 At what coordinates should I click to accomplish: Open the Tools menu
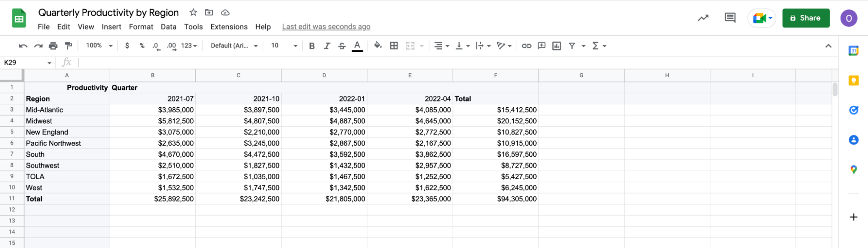tap(193, 27)
